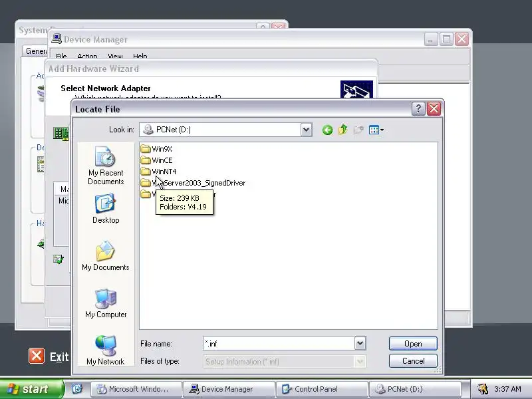Image resolution: width=532 pixels, height=399 pixels.
Task: Open My Documents place
Action: click(106, 256)
